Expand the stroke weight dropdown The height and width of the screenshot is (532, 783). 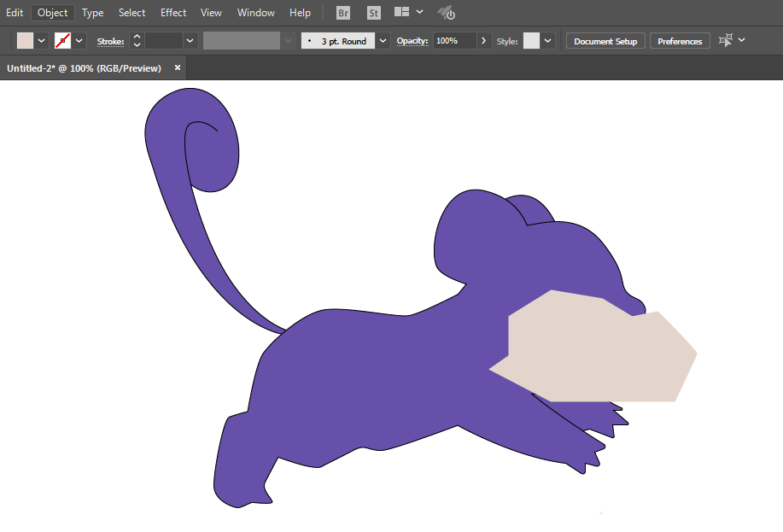coord(190,40)
